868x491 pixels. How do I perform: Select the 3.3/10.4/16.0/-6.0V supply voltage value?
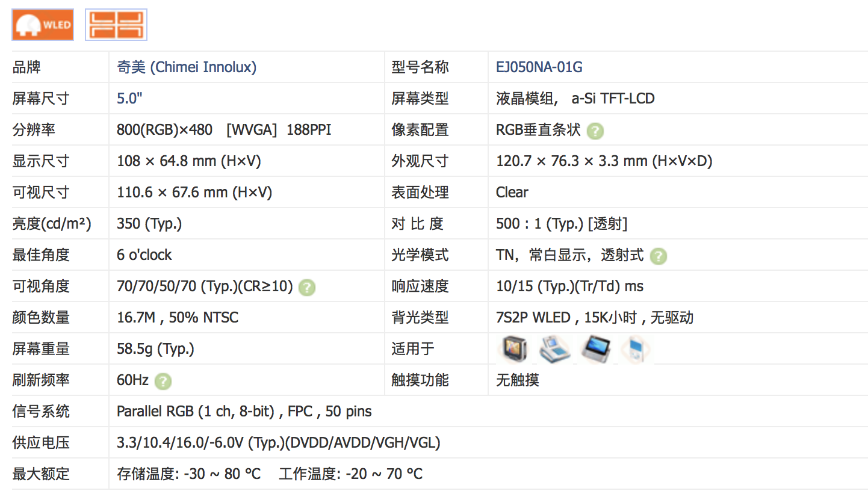279,442
